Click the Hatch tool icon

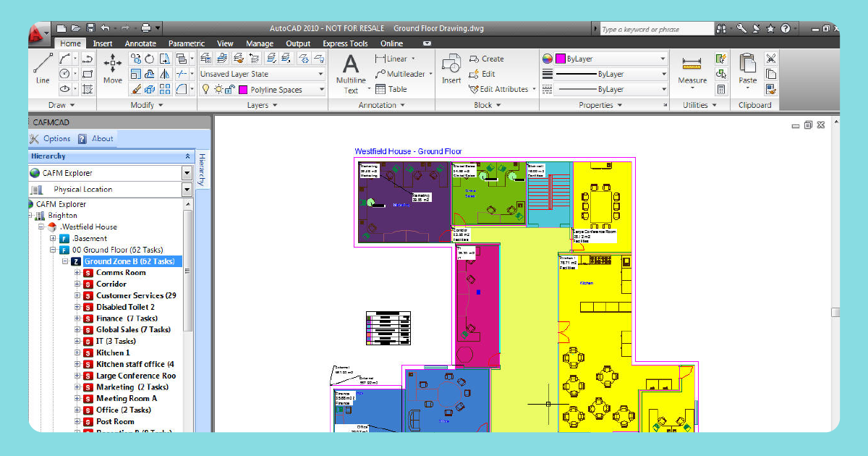(87, 89)
